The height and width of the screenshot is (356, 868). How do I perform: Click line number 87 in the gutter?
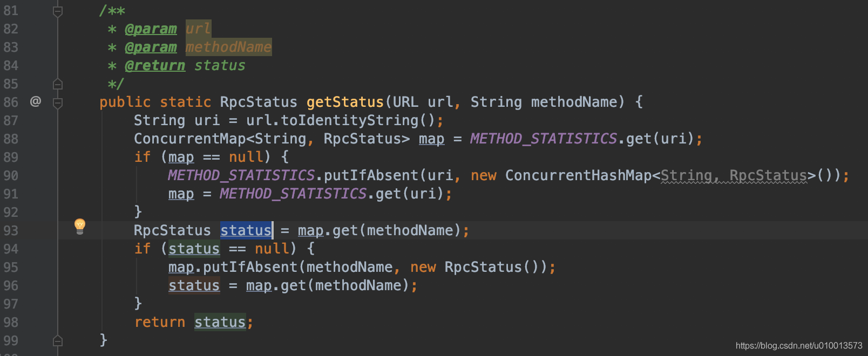tap(11, 120)
